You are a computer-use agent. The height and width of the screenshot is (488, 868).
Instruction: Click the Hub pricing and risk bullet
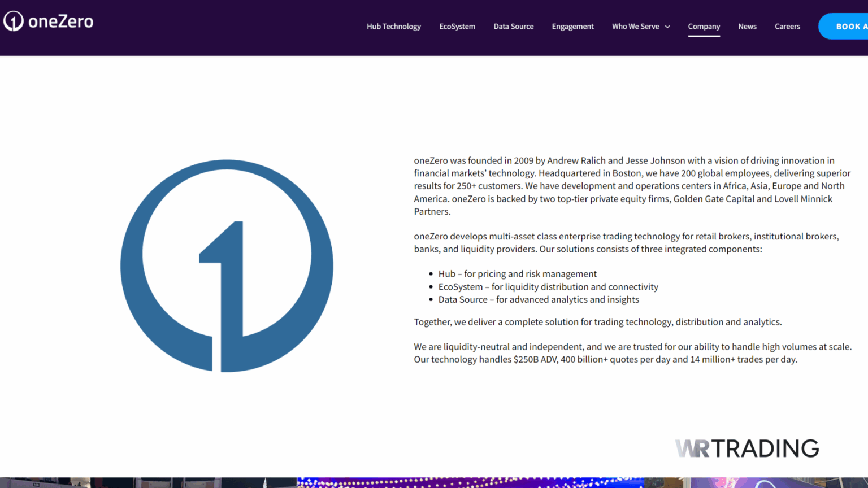[x=517, y=274]
